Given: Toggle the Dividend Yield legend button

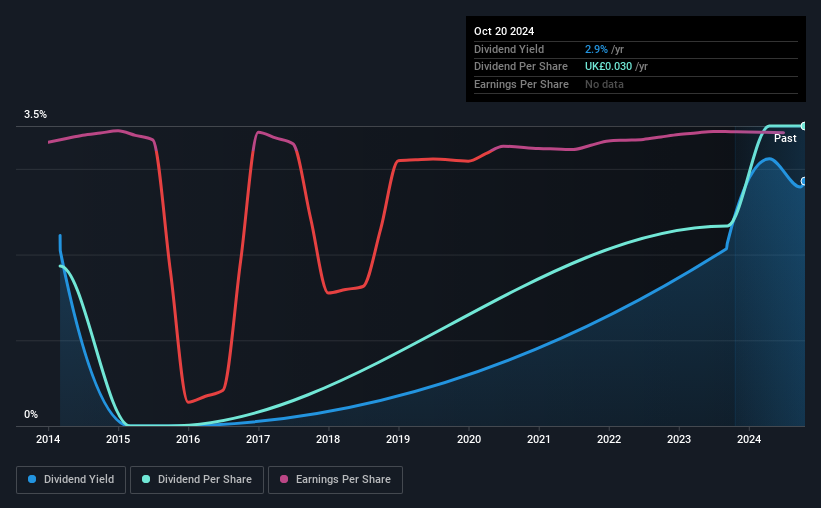Looking at the screenshot, I should pyautogui.click(x=71, y=480).
